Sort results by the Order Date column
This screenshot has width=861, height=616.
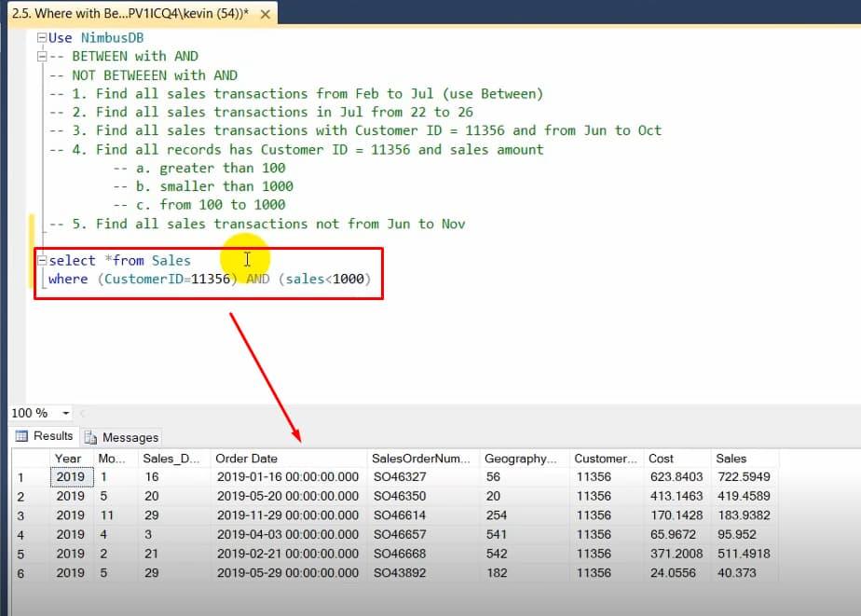pos(242,458)
